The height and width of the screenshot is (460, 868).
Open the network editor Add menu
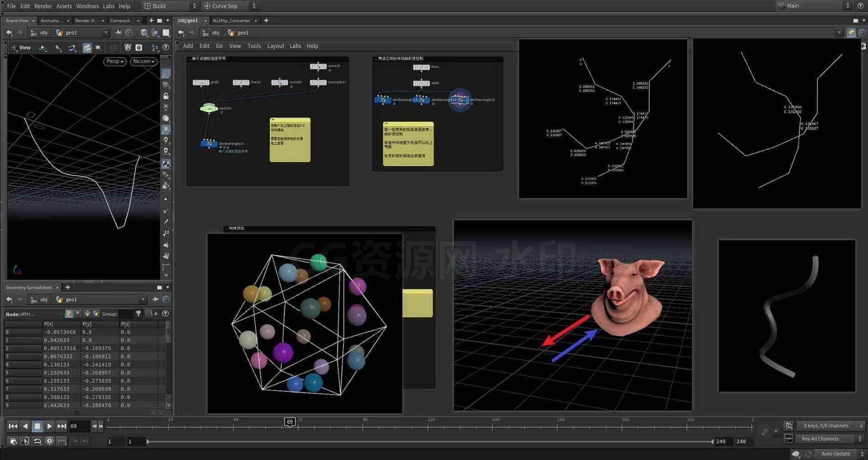click(x=188, y=46)
